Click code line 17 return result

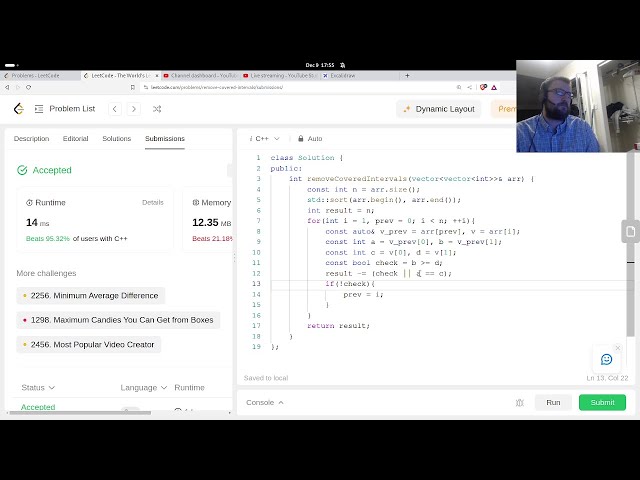tap(338, 326)
